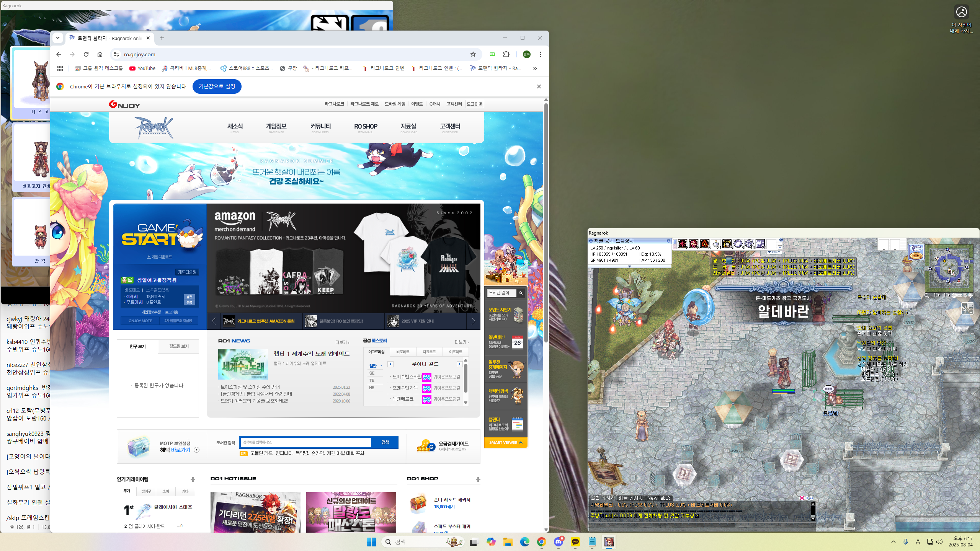Open the 새소식 navigation menu
This screenshot has width=980, height=551.
pyautogui.click(x=235, y=128)
